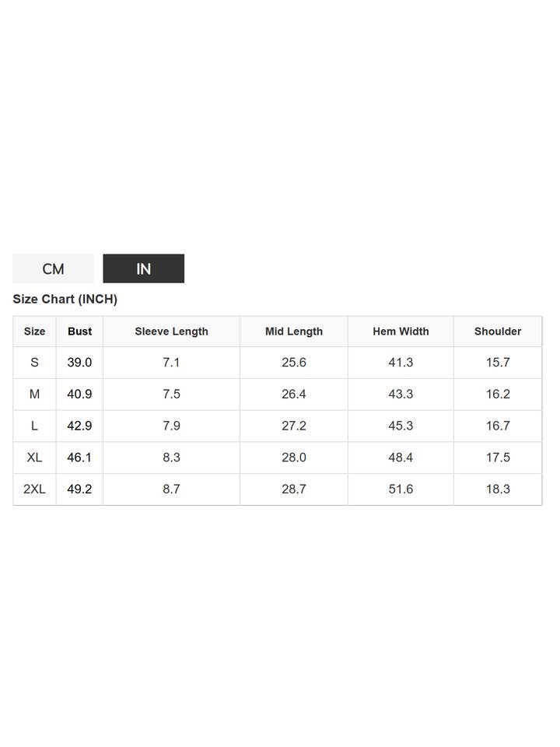The image size is (560, 747).
Task: Select the S size row label
Action: point(34,363)
